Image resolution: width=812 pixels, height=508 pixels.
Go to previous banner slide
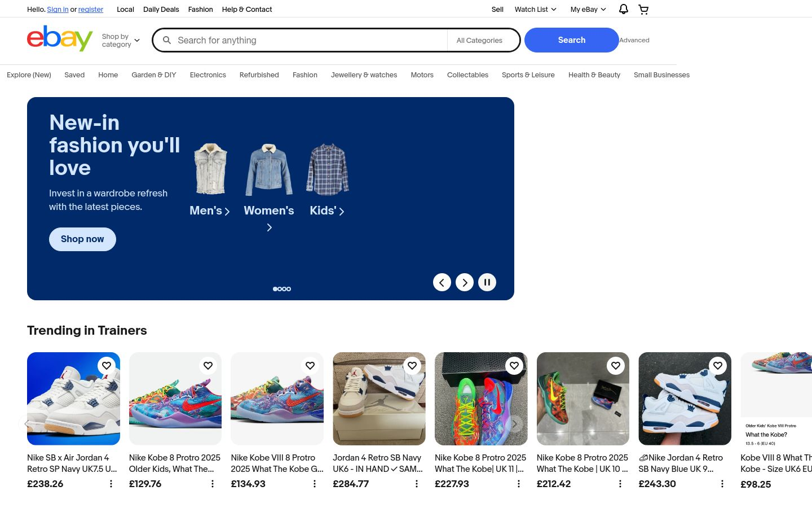[442, 282]
